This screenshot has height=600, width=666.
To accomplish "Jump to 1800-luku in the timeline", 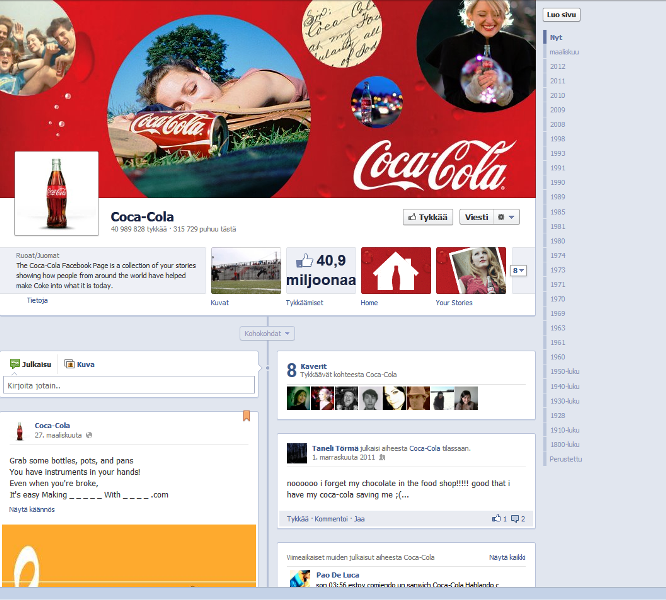I will [564, 444].
